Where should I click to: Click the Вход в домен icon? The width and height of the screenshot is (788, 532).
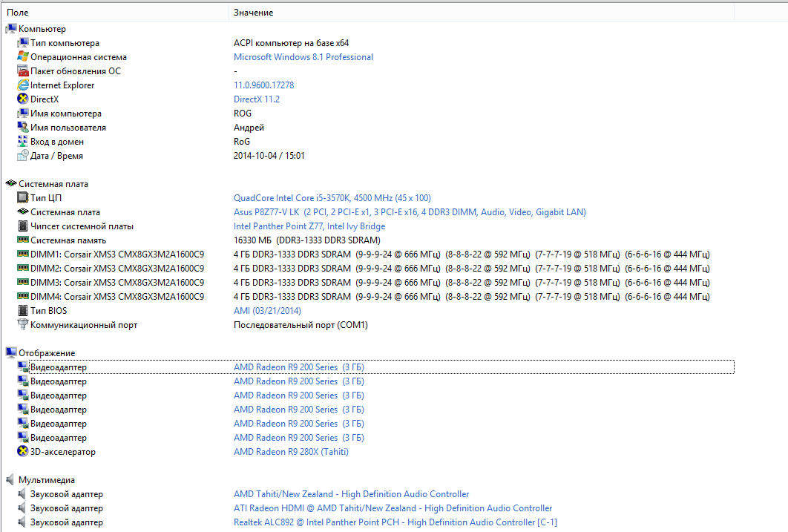coord(22,141)
